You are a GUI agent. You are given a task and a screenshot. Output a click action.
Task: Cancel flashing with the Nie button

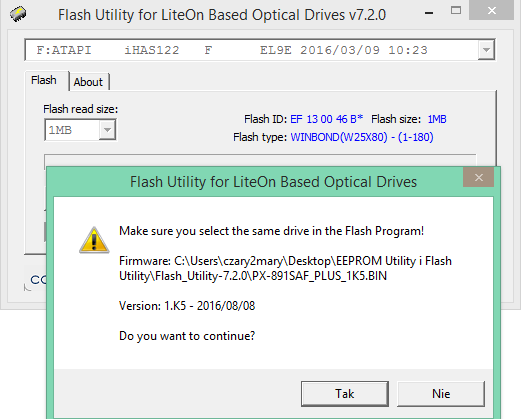click(x=441, y=393)
